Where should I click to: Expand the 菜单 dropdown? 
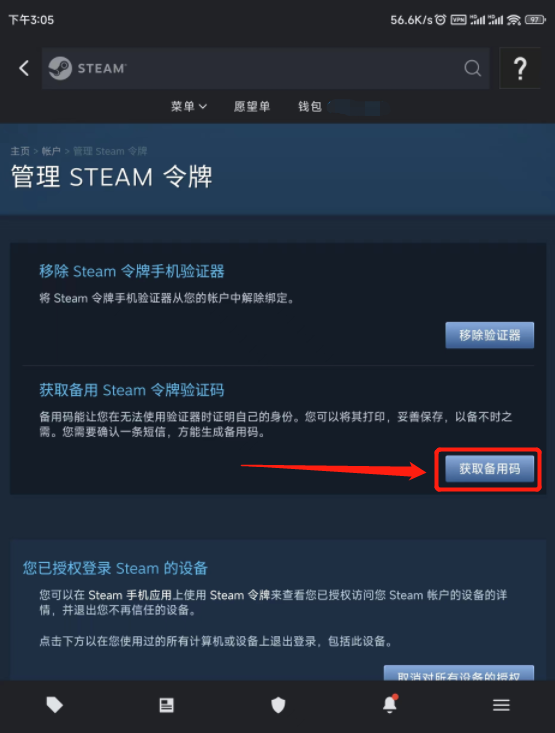point(189,107)
